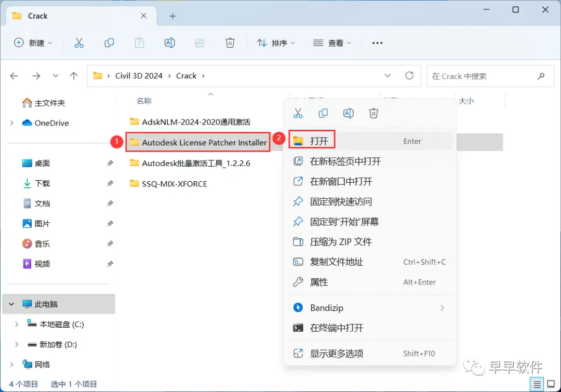Open 属性 from the context menu
561x392 pixels.
(370, 282)
